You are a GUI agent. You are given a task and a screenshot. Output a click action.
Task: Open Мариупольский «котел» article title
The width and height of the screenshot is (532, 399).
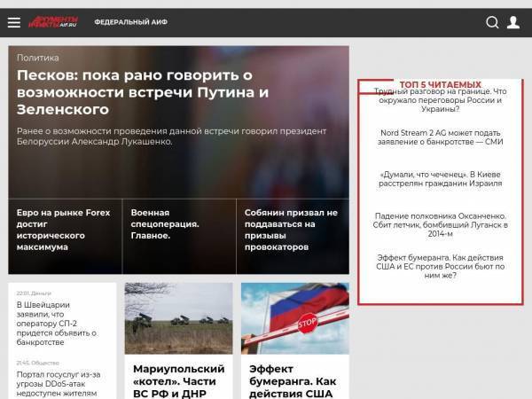179,380
